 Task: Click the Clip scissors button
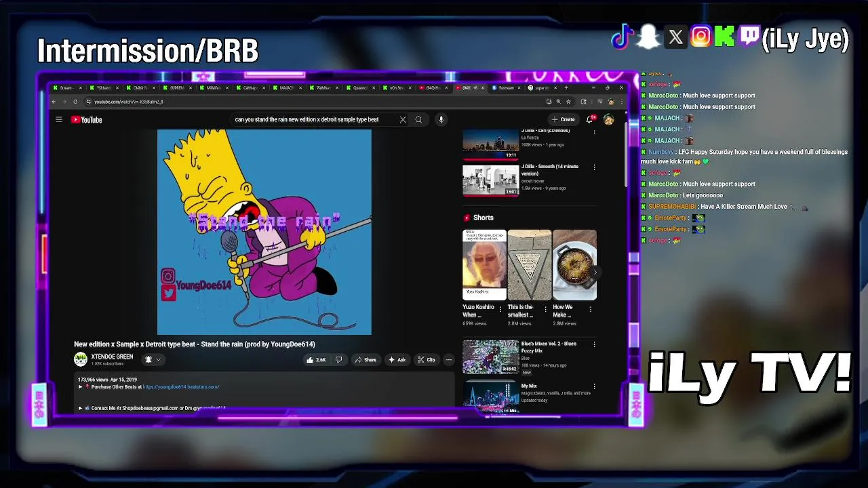(427, 360)
